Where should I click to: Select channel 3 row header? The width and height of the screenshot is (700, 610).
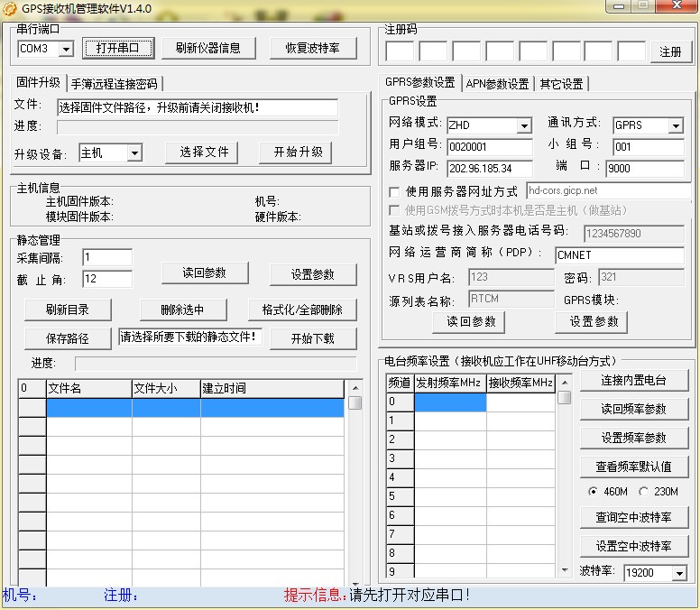[400, 458]
